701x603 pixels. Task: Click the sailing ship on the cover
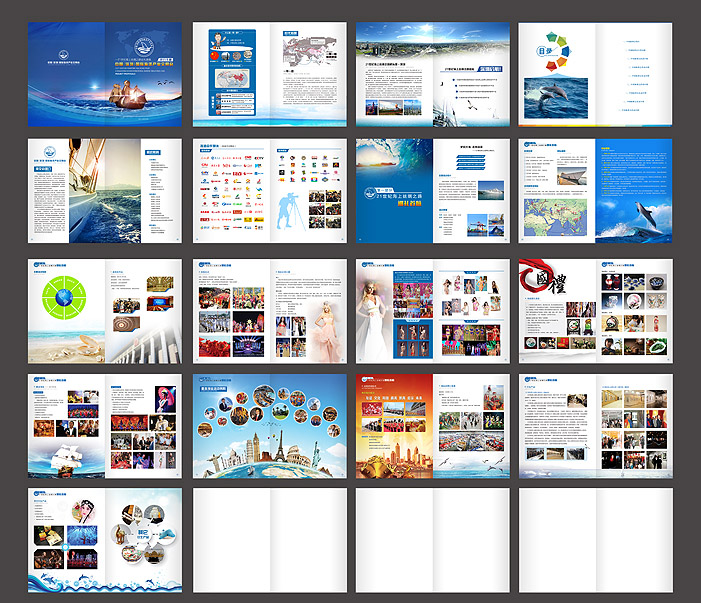pyautogui.click(x=132, y=101)
